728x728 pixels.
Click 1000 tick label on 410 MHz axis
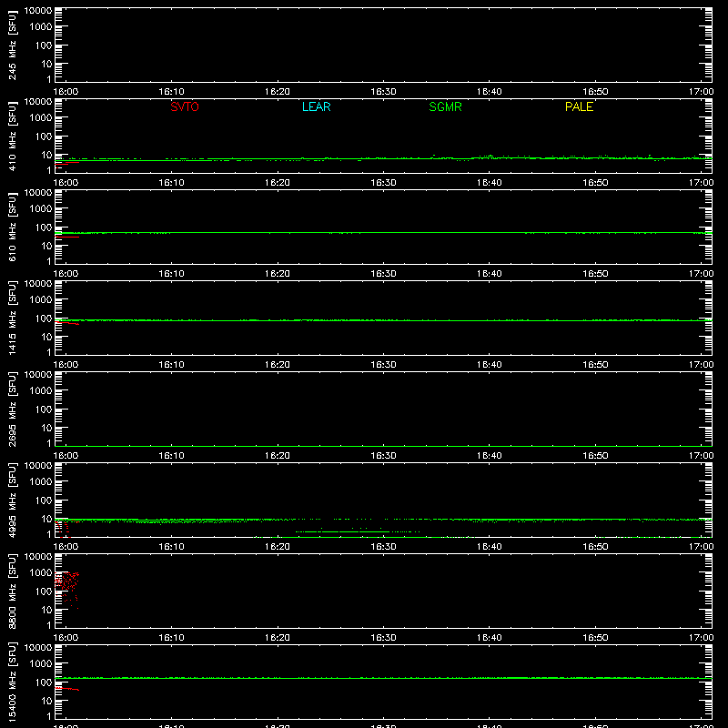point(41,118)
